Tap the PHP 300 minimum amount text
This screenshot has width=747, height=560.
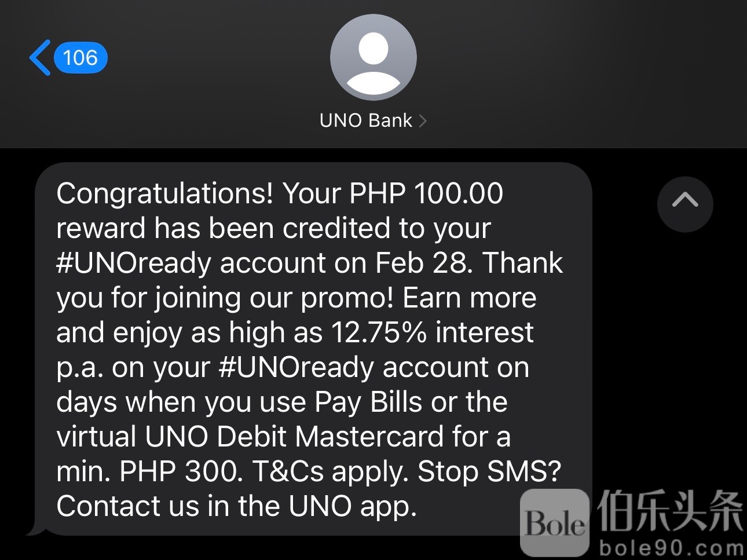[181, 471]
